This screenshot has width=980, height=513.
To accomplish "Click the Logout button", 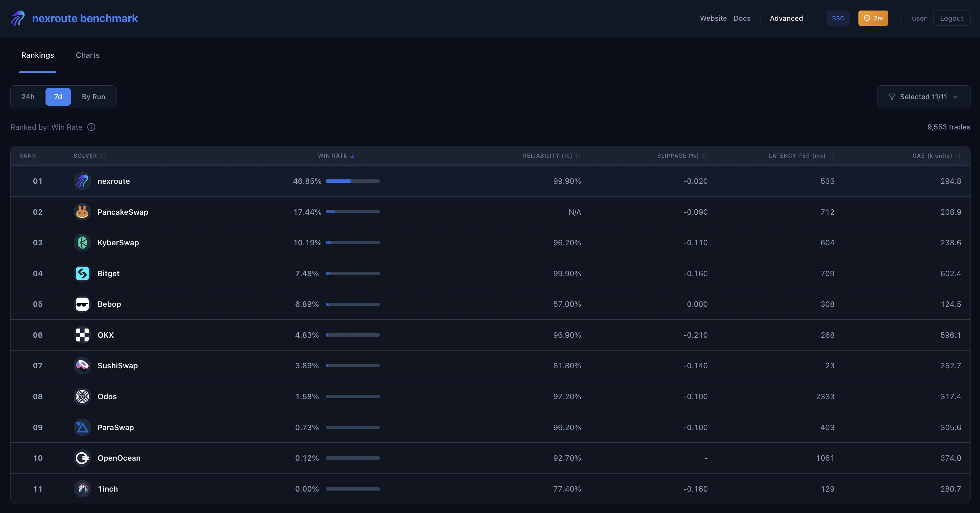I will point(951,18).
